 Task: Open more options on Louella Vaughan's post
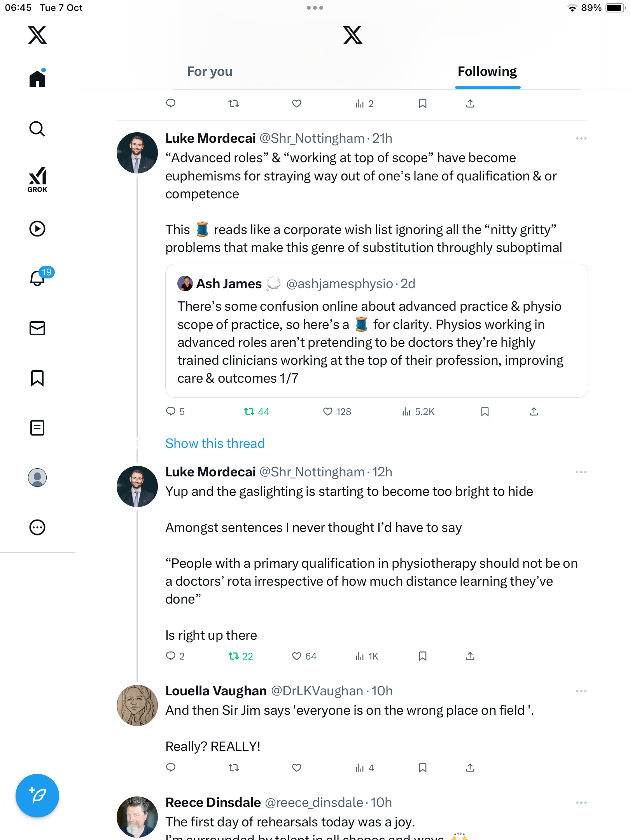tap(581, 691)
